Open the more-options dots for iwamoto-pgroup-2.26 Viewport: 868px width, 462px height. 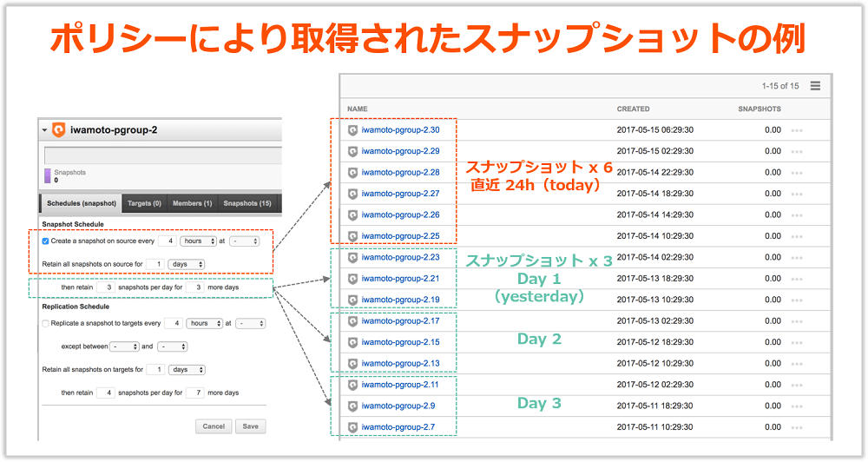(x=797, y=215)
